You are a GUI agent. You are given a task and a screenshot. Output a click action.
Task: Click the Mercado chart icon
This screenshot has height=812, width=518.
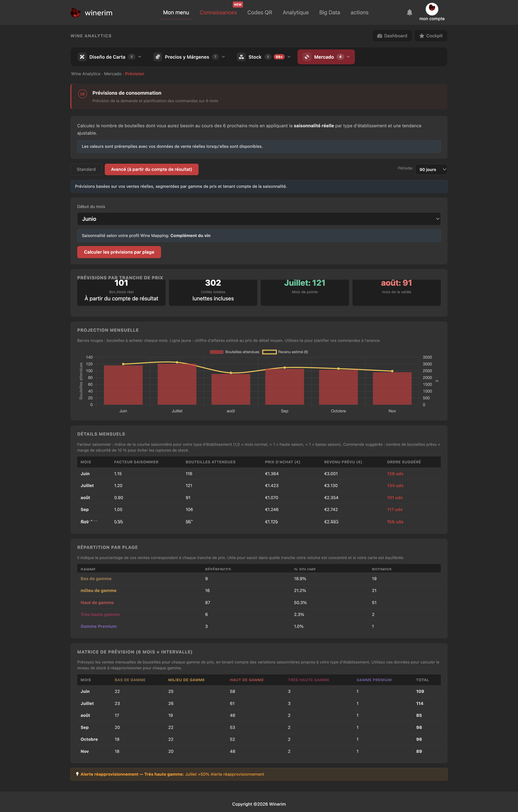307,57
